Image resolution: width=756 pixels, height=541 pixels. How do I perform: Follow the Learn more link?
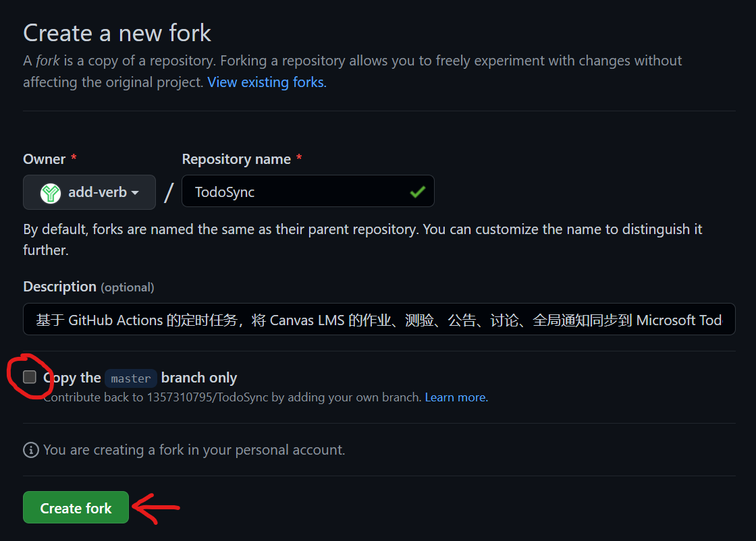tap(456, 397)
